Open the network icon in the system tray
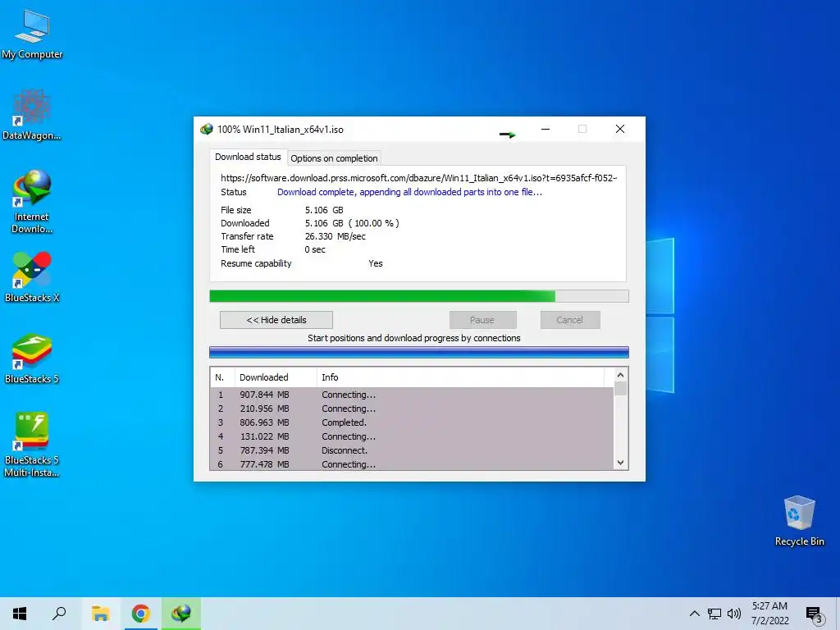Screen dimensions: 840x630 pos(714,614)
